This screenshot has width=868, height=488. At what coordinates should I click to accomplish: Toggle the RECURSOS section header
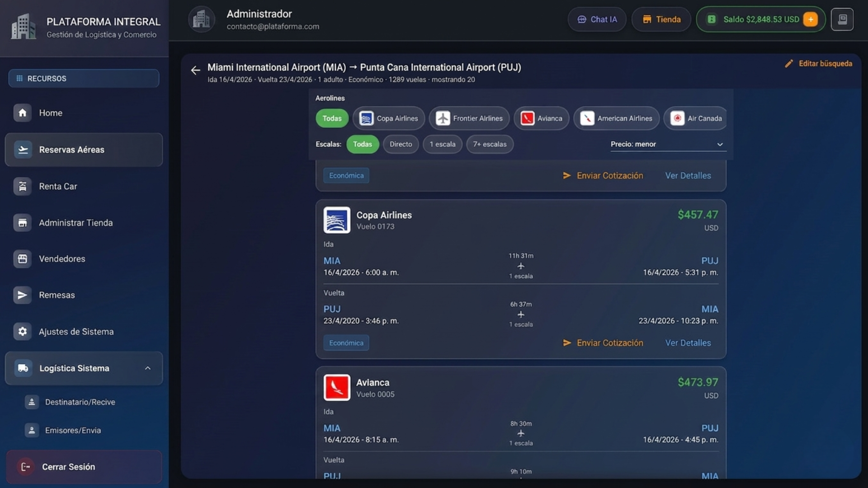click(84, 79)
